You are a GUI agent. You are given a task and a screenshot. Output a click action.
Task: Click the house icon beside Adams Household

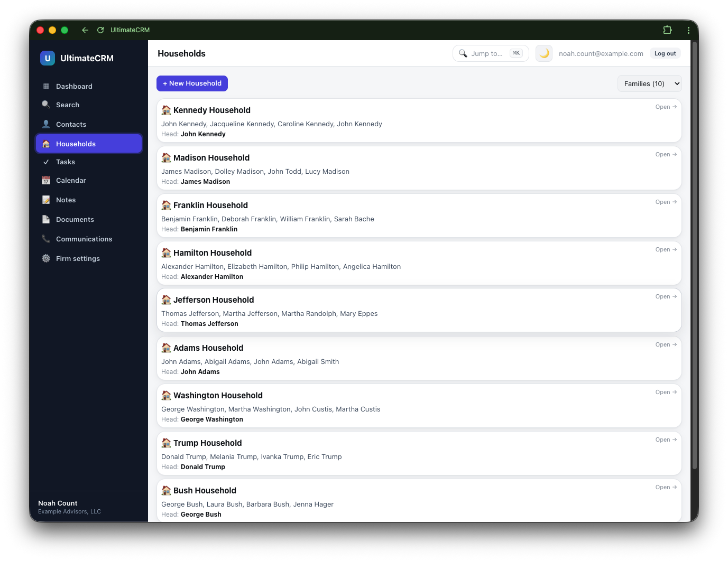[x=166, y=348]
